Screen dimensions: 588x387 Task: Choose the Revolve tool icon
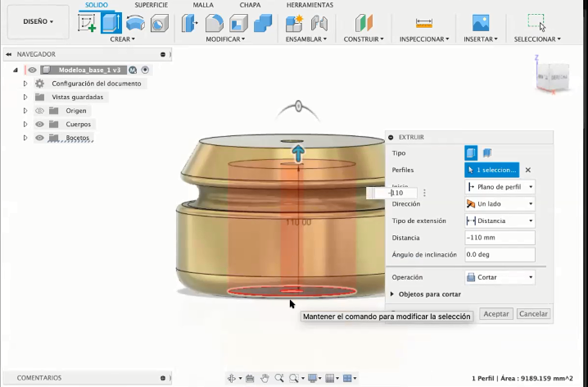tap(135, 23)
